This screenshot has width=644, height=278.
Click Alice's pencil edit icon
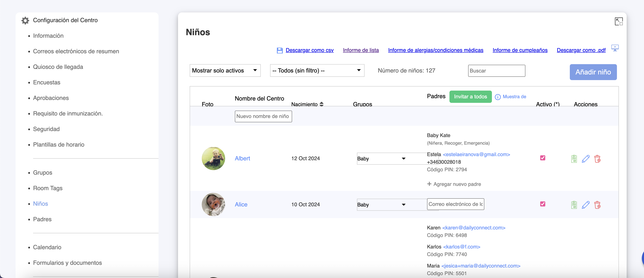pos(586,205)
